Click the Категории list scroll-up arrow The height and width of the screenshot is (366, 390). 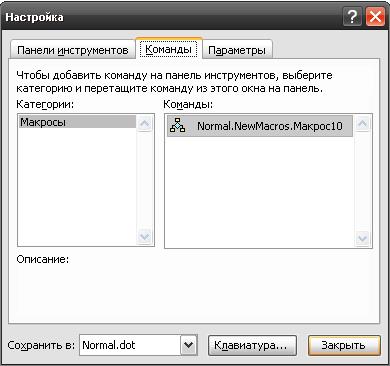[145, 123]
